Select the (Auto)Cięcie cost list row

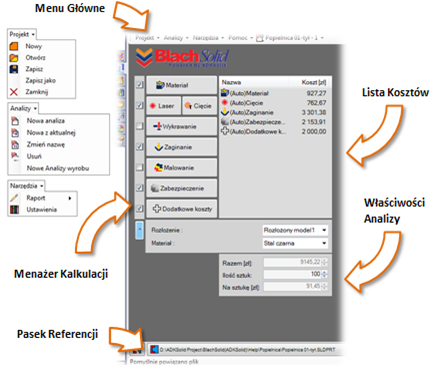[x=274, y=103]
